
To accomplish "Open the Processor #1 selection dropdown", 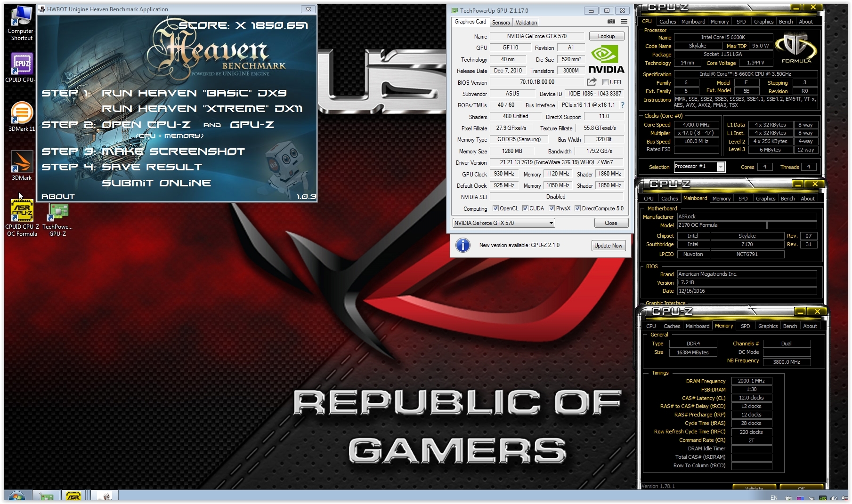I will click(x=699, y=167).
